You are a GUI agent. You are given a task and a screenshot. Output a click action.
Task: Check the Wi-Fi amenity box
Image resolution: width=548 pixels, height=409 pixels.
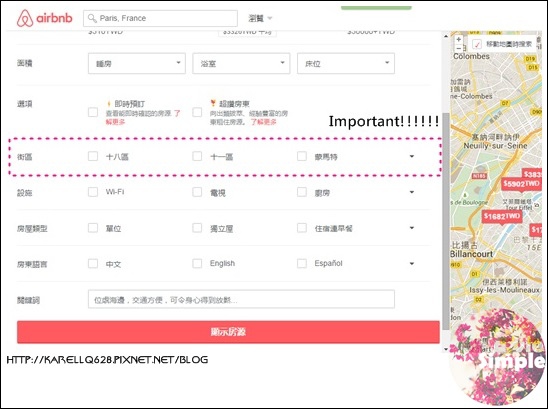pyautogui.click(x=93, y=192)
